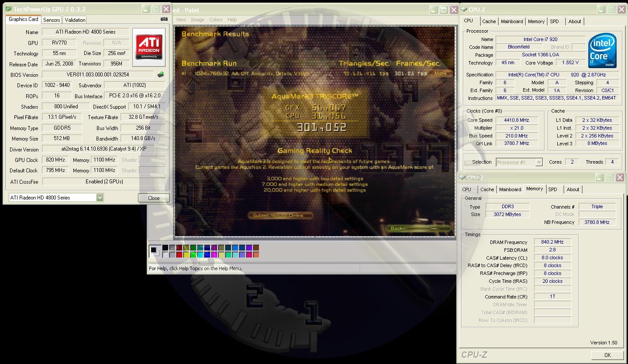628x364 pixels.
Task: Click the GPU Clock field showing 820 MHz
Action: tap(55, 160)
